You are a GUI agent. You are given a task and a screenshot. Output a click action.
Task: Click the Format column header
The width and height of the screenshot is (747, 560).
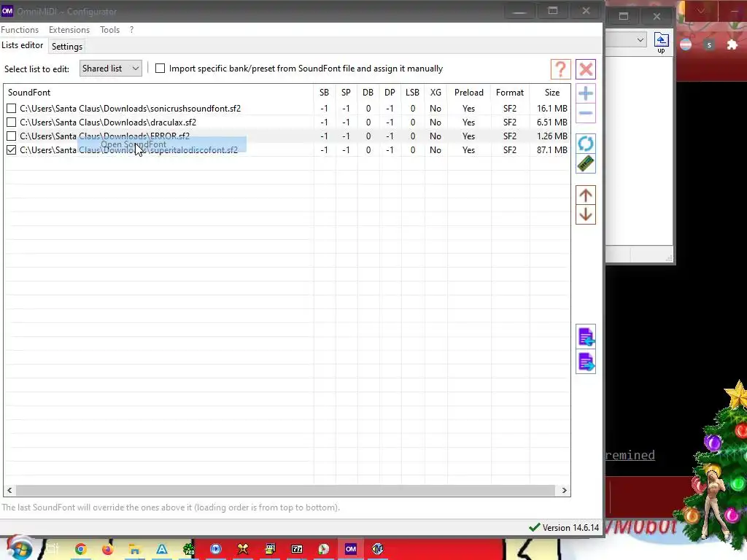tap(510, 93)
